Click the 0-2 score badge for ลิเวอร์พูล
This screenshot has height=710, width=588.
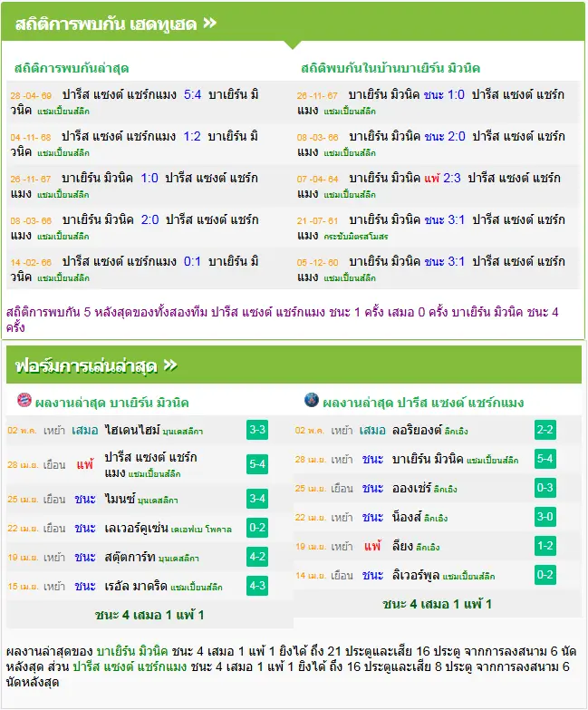(x=545, y=575)
